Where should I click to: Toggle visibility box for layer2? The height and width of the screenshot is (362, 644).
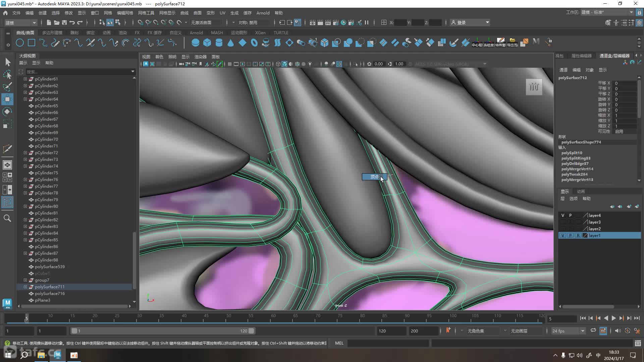coord(563,229)
